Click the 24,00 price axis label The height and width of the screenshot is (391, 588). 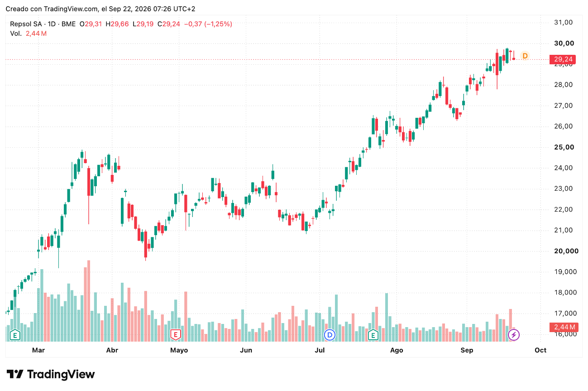coord(564,168)
